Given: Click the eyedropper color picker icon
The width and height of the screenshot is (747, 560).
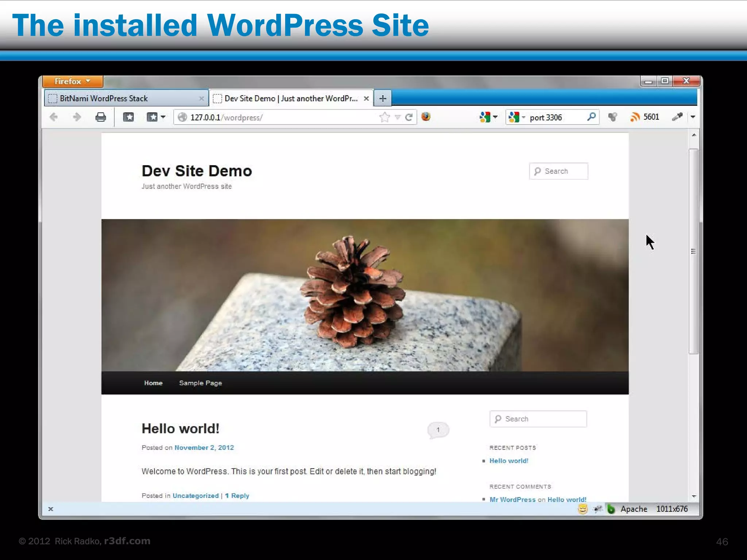Looking at the screenshot, I should 677,117.
